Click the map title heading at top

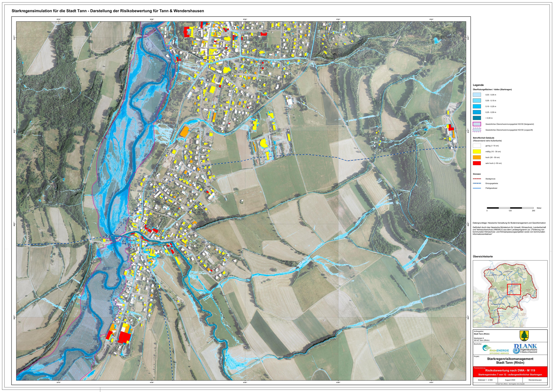point(108,11)
